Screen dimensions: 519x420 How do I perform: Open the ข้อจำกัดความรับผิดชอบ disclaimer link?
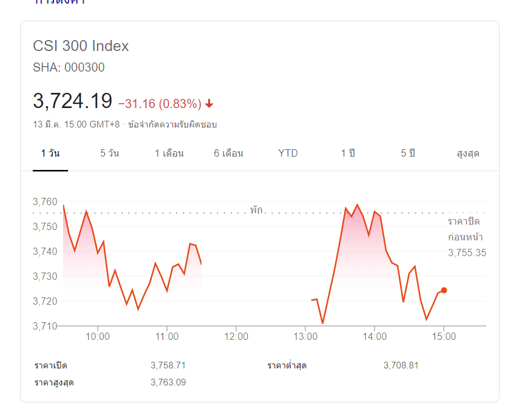pos(172,124)
